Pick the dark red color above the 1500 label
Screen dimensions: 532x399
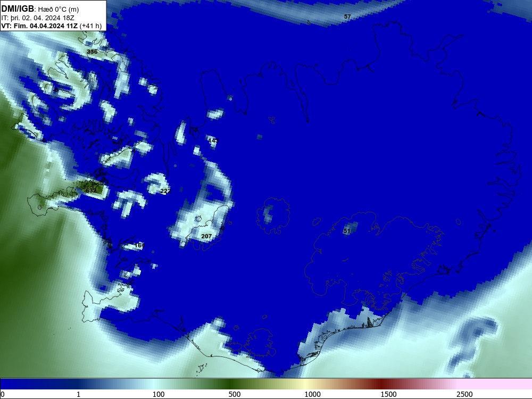click(x=383, y=384)
